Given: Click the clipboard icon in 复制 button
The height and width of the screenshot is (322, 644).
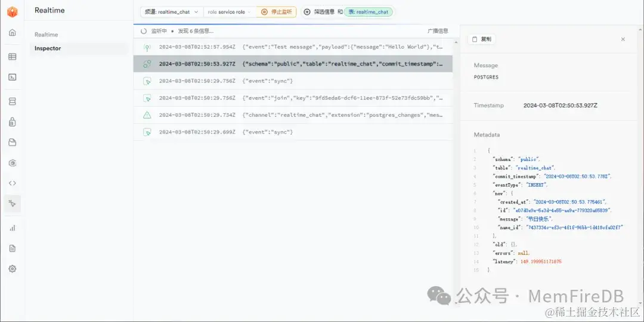Looking at the screenshot, I should coord(475,39).
